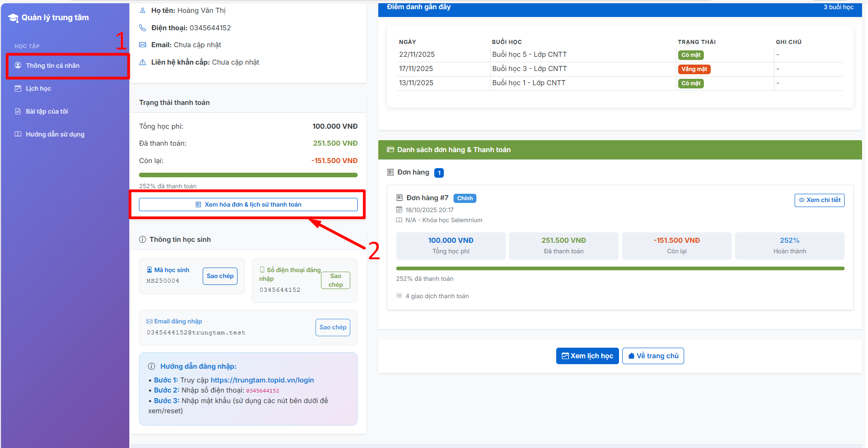The width and height of the screenshot is (868, 448).
Task: Click the book icon beside Hướng dẫn
Action: pos(18,134)
